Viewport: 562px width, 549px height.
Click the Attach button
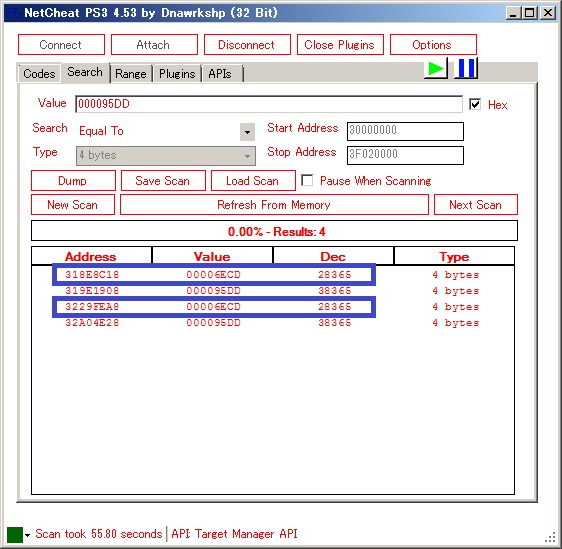coord(154,45)
